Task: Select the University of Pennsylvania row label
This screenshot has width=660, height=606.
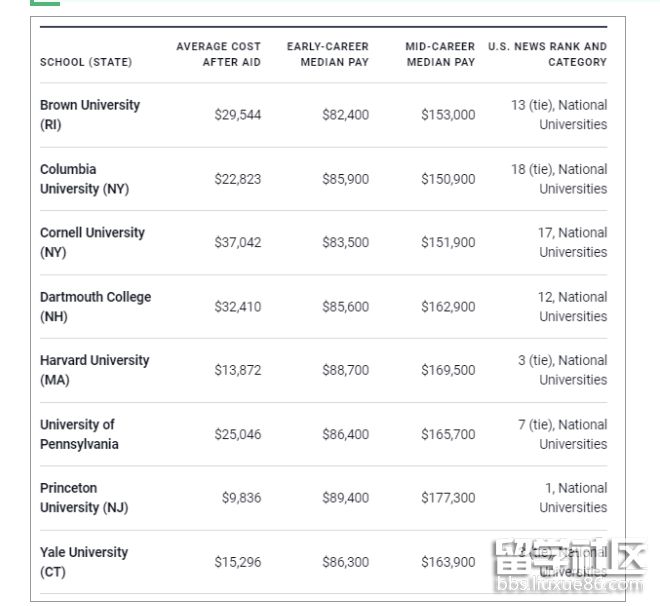Action: (x=79, y=434)
